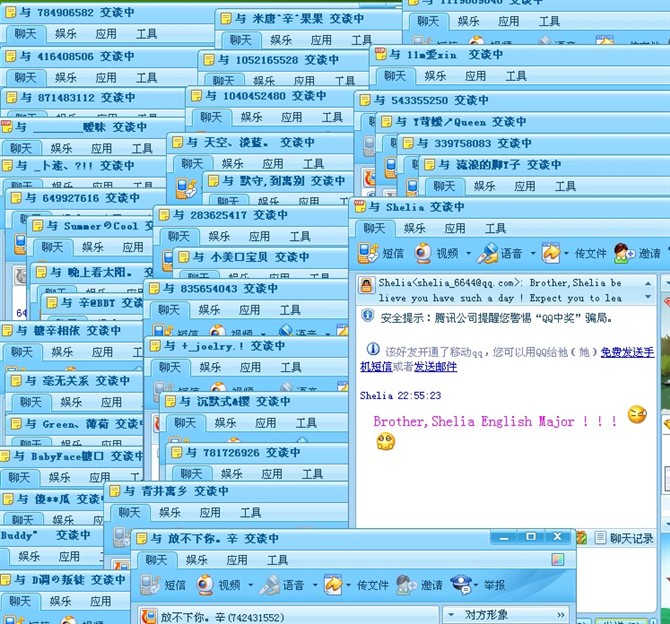Click the surprised yellow emoji under Shelia's message
This screenshot has height=624, width=670.
pyautogui.click(x=385, y=441)
